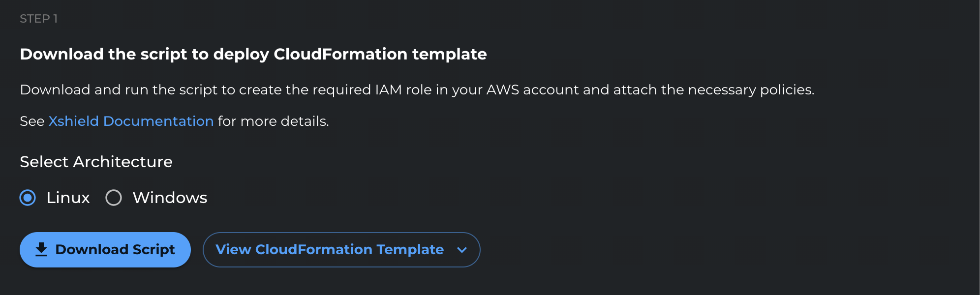This screenshot has height=295, width=980.
Task: Click the hollow circle before Windows label
Action: click(114, 198)
